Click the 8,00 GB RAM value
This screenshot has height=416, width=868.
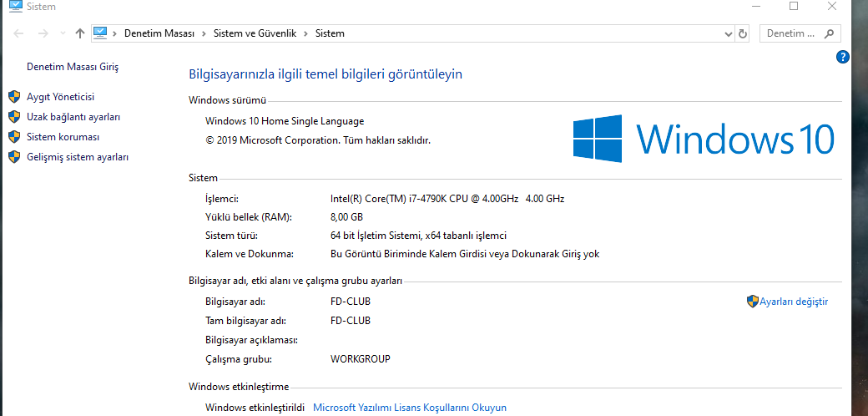click(x=346, y=217)
